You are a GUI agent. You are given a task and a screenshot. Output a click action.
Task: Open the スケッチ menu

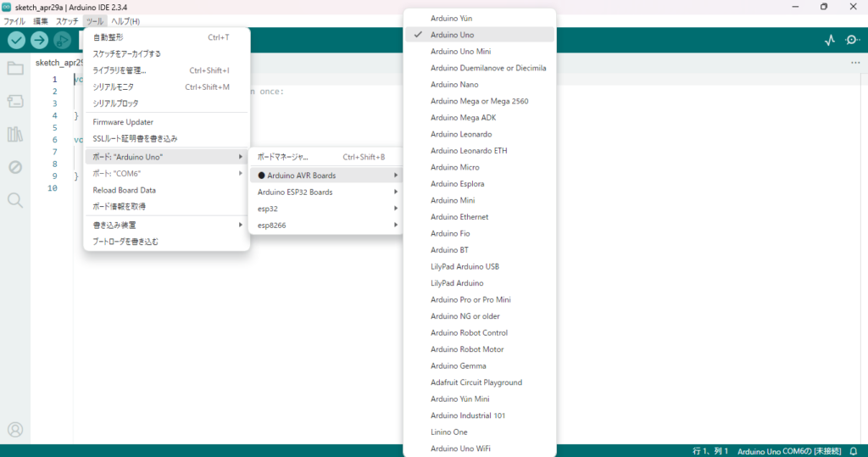click(x=67, y=21)
